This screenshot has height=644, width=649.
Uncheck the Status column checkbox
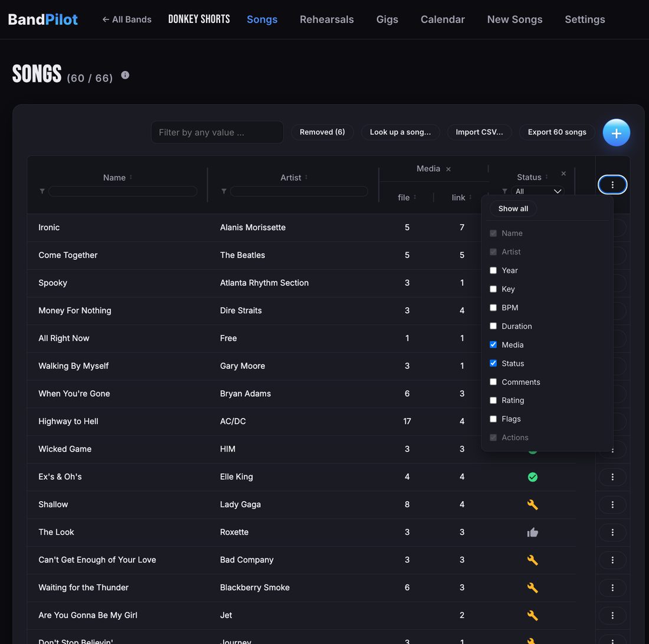click(493, 363)
